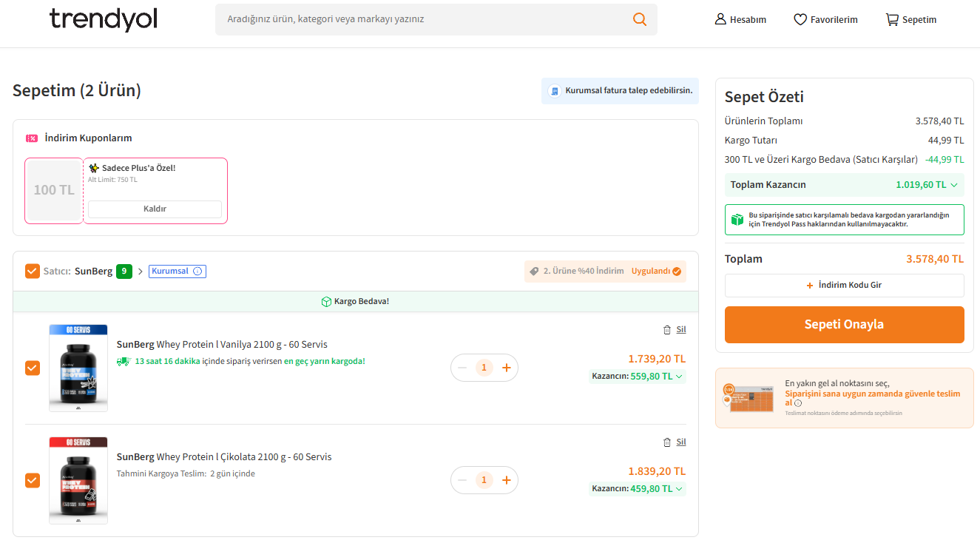Viewport: 980px width, 543px height.
Task: Click the info icon next to Kurumsal
Action: coord(197,271)
